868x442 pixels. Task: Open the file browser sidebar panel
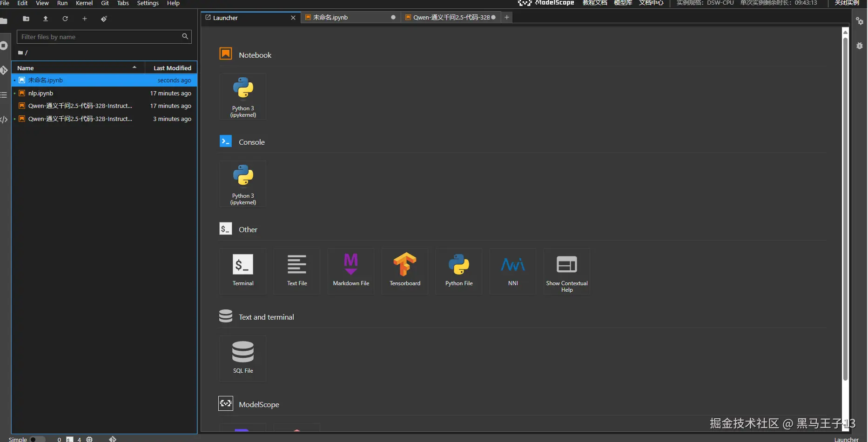click(x=4, y=21)
